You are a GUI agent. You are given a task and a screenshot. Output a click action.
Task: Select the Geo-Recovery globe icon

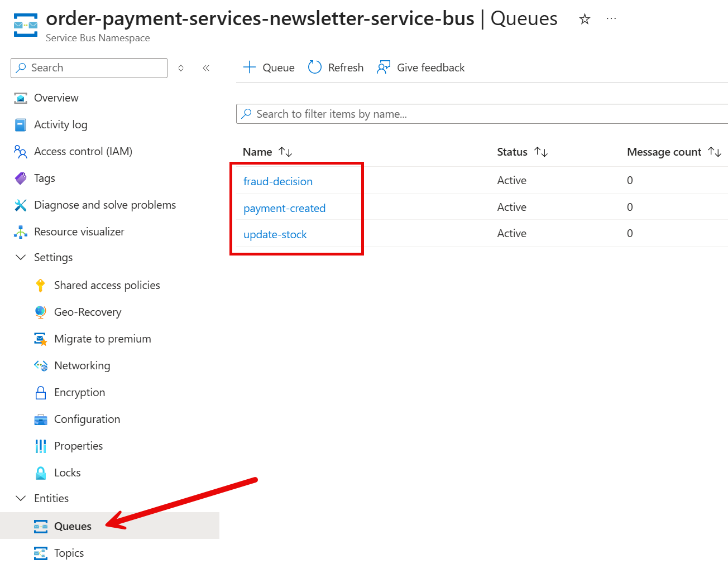pos(40,312)
